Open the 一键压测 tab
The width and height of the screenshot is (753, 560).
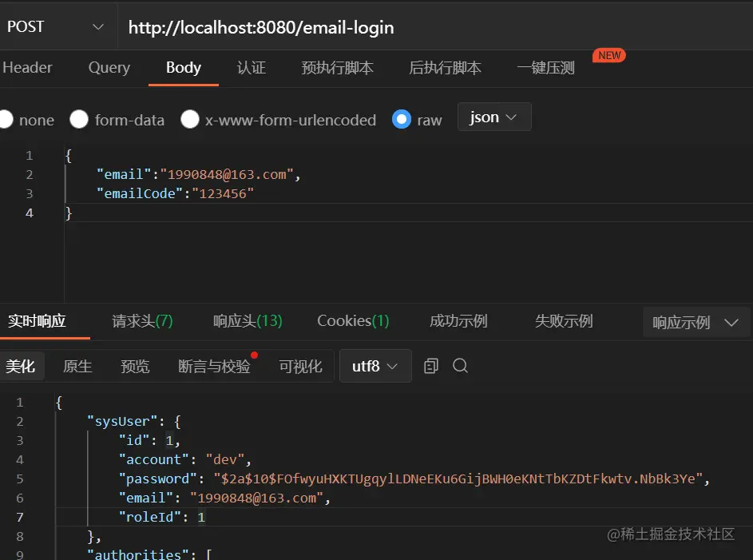545,68
